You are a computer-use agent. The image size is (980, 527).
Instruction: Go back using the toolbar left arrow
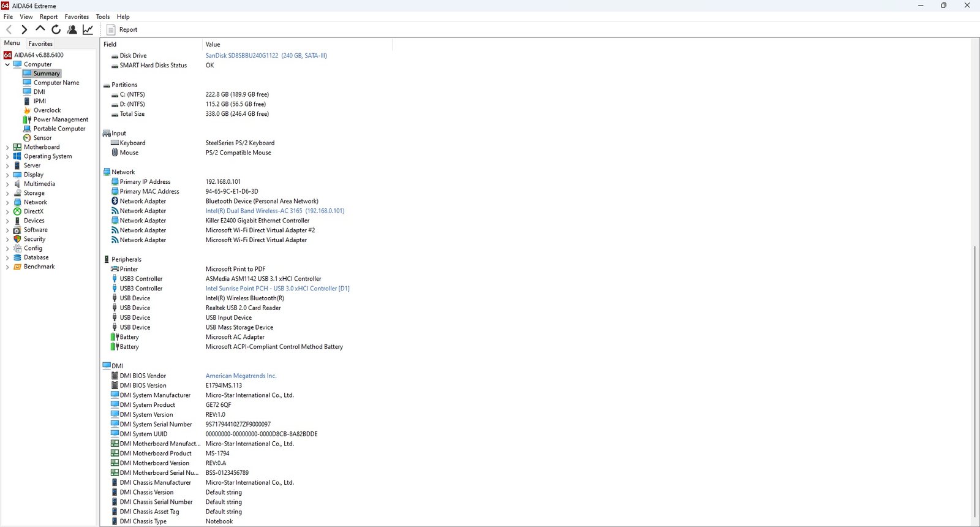[9, 29]
